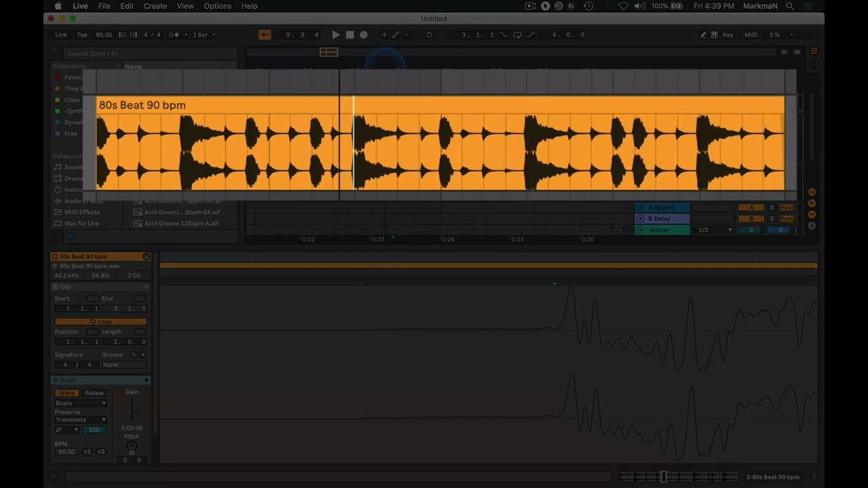Toggle the Warp button

pyautogui.click(x=66, y=393)
